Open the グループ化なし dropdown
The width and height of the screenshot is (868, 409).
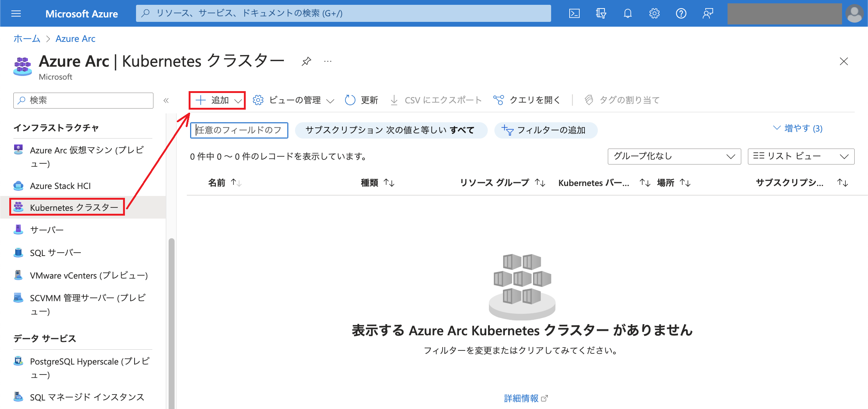674,156
